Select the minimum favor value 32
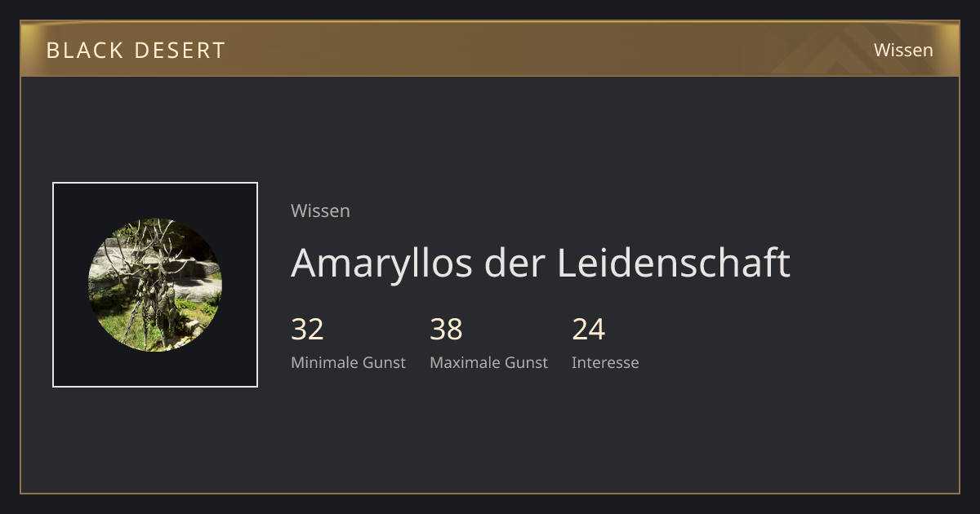Viewport: 980px width, 514px height. (x=307, y=330)
